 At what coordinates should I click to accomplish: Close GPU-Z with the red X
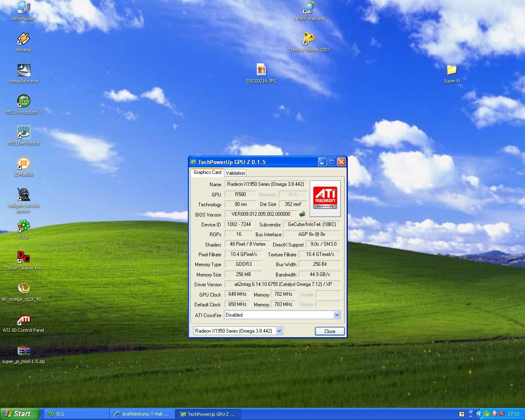click(341, 162)
